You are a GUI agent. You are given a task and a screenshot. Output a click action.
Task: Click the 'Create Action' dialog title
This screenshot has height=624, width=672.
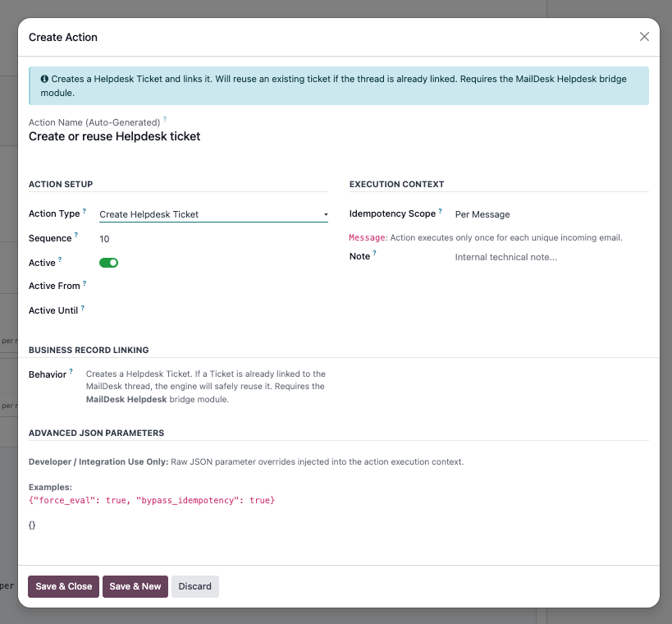point(63,37)
